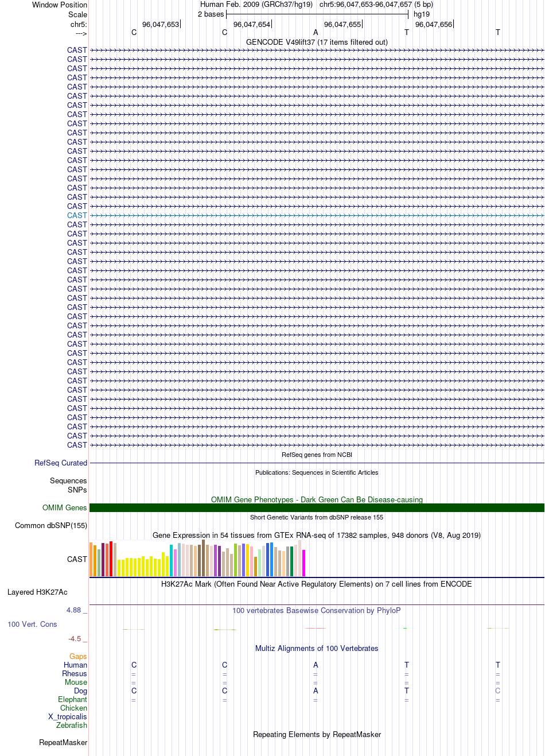Click the Gaps row label
Image resolution: width=545 pixels, height=756 pixels.
(x=78, y=656)
